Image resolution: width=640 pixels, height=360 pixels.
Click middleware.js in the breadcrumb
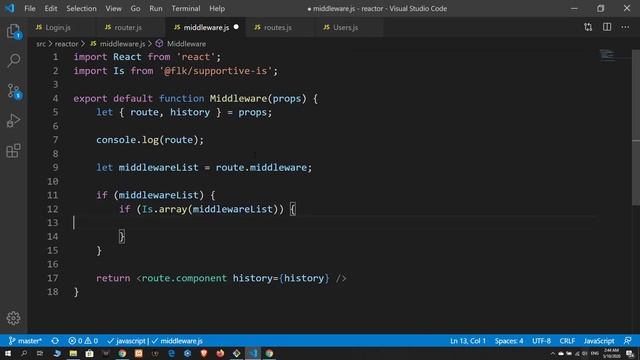[x=122, y=44]
